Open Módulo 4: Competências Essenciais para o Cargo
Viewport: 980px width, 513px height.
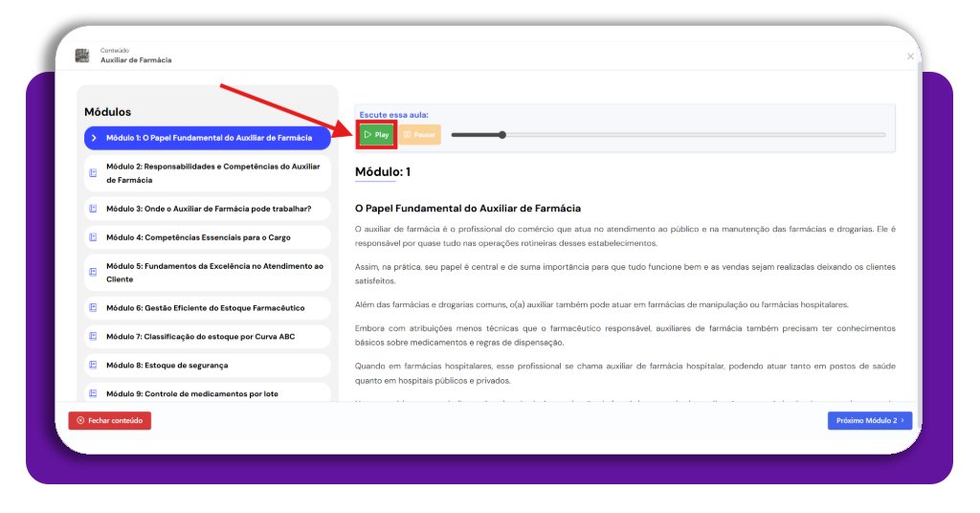tap(208, 237)
